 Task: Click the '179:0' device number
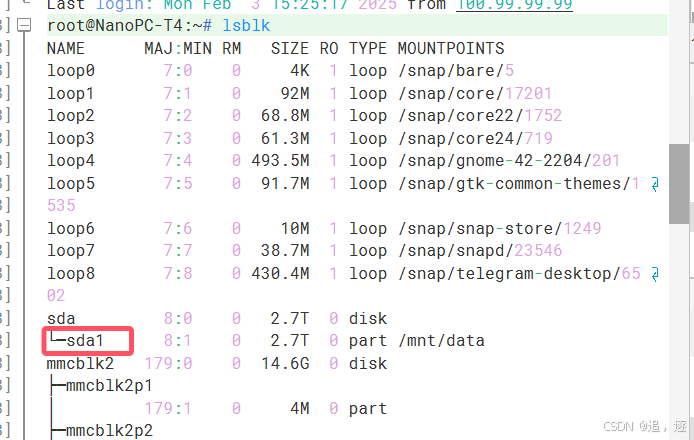[x=169, y=364]
